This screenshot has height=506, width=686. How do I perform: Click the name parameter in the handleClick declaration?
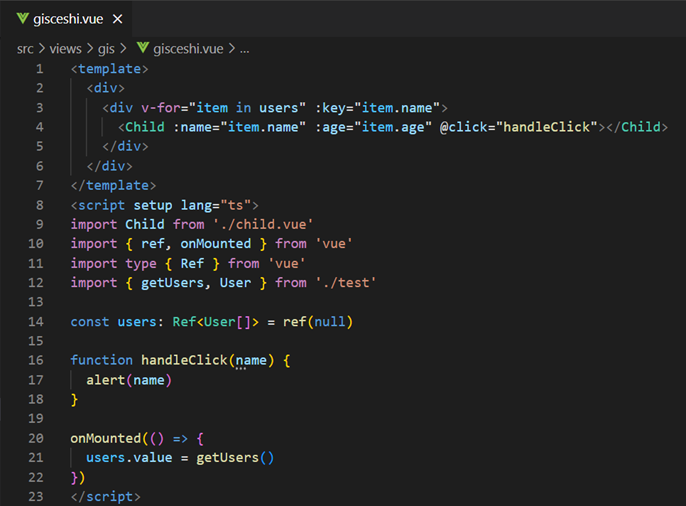[x=251, y=360]
